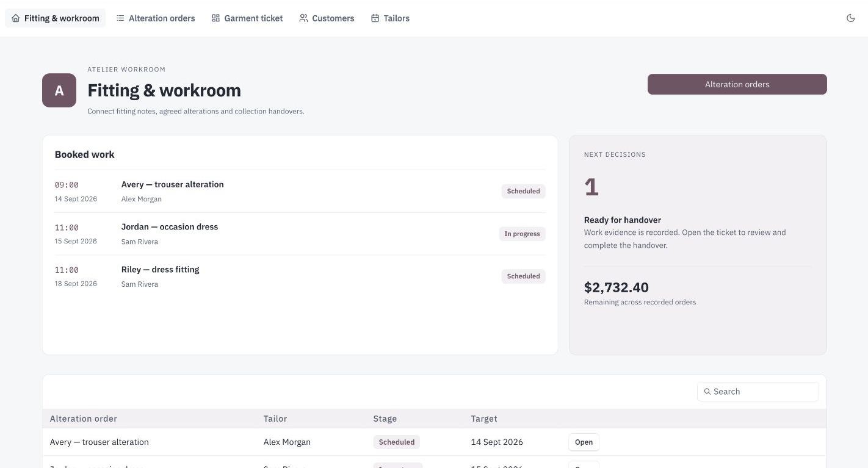Switch to the Customers tab
The height and width of the screenshot is (468, 868).
(327, 18)
